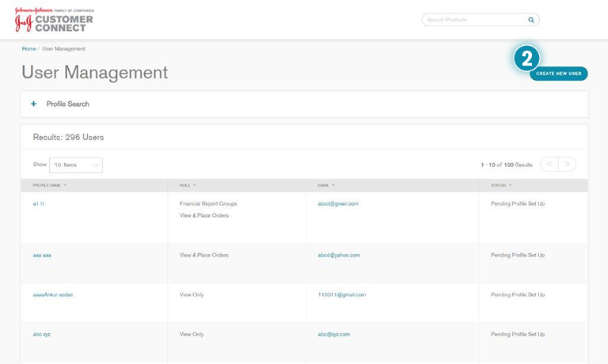Click the abcd@yahoo.com email link

[339, 255]
